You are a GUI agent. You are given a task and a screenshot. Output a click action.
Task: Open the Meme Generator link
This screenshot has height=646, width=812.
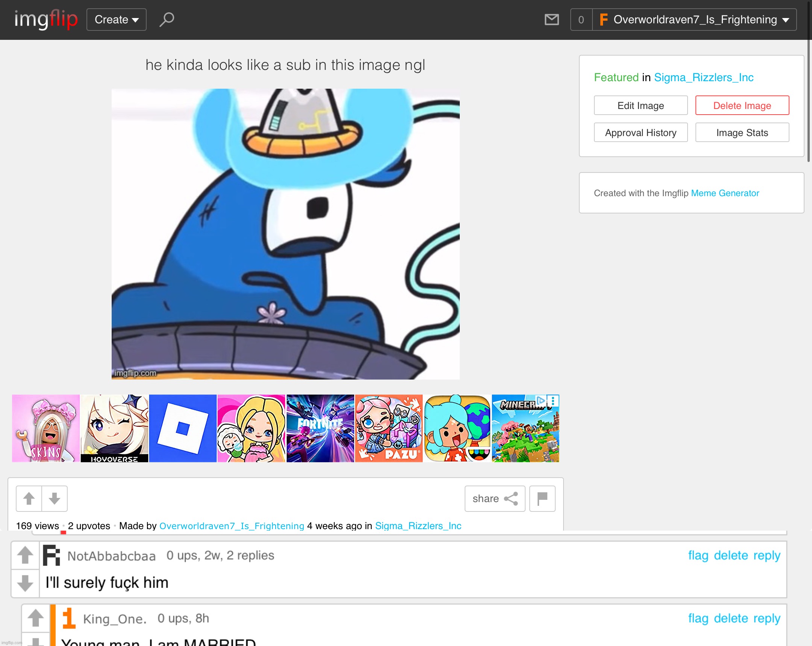[x=725, y=193]
